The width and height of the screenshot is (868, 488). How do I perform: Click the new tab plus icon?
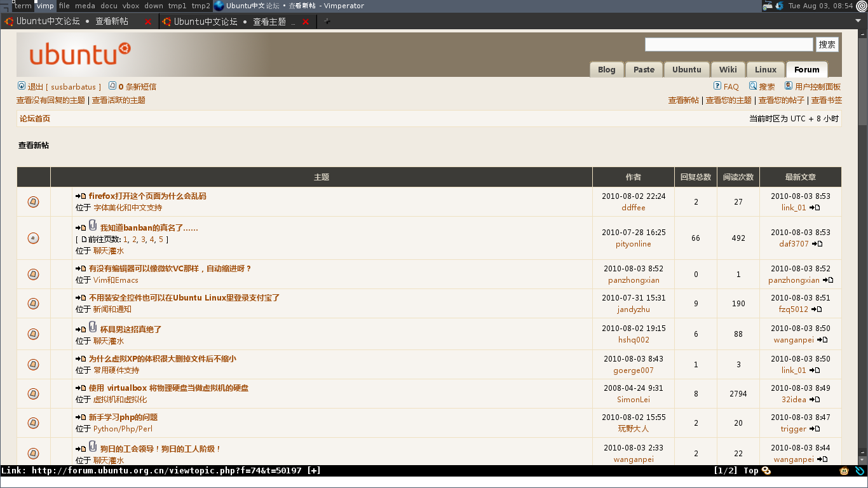click(x=327, y=21)
